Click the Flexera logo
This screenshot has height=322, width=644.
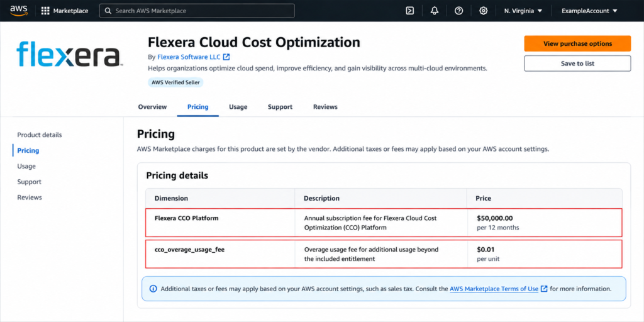click(69, 54)
